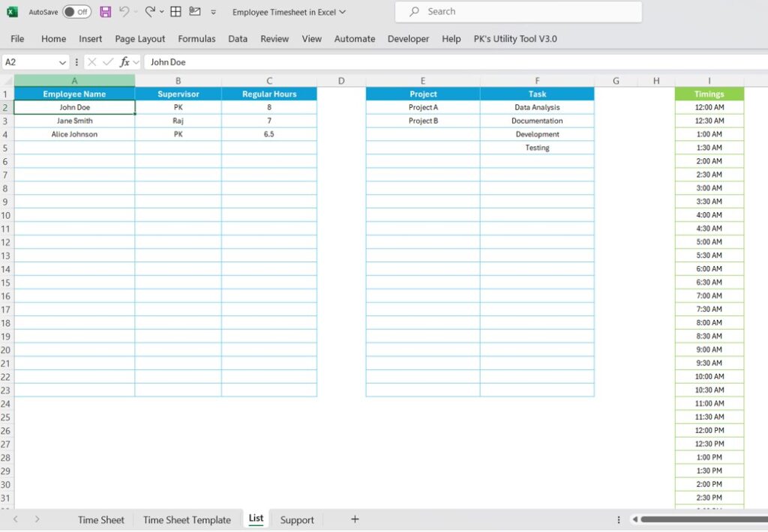The height and width of the screenshot is (532, 768).
Task: Click the Regular Hours header cell
Action: coord(269,94)
